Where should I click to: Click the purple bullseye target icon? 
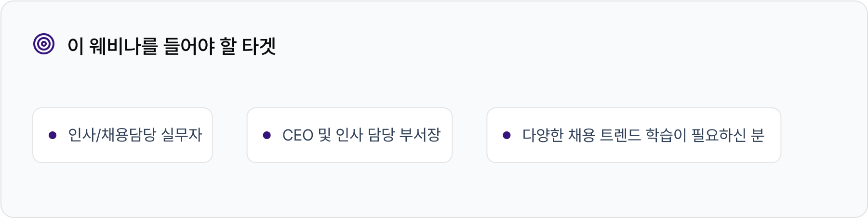(x=44, y=44)
